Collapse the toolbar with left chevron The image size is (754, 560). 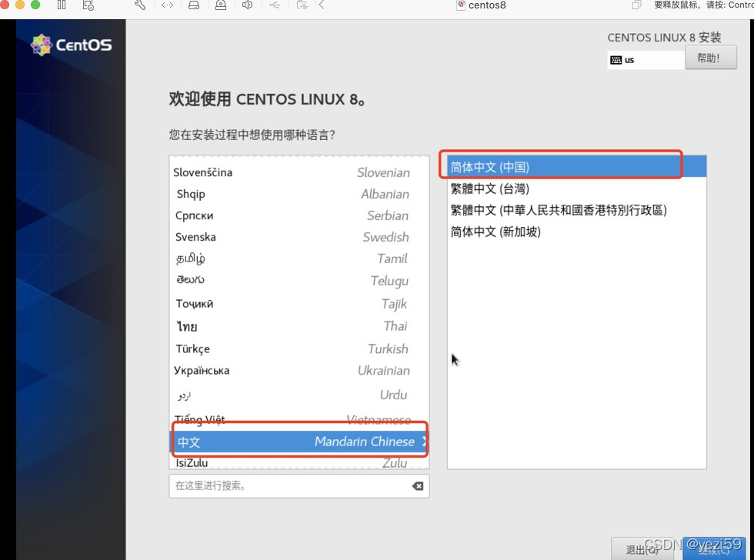click(x=322, y=5)
